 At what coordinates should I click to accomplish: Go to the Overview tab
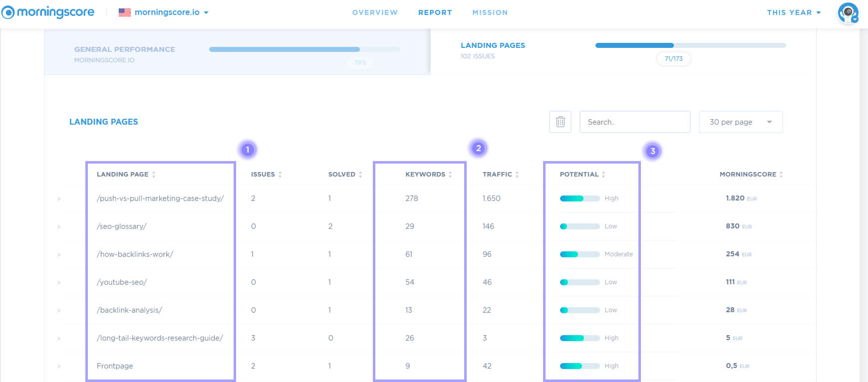375,12
